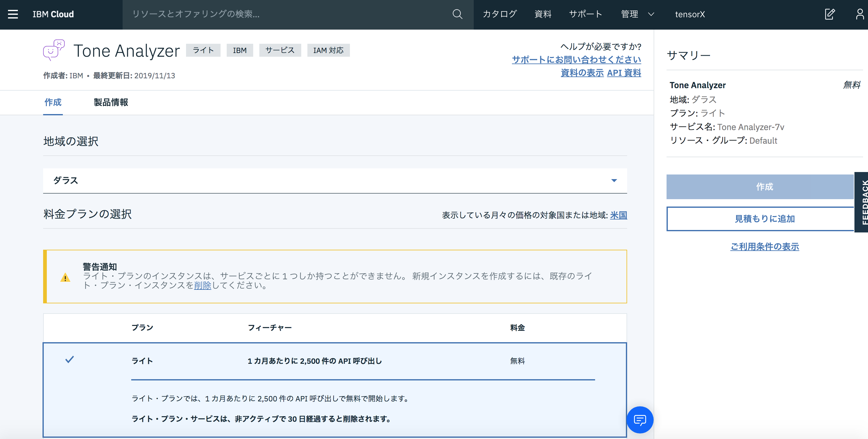Open ご利用条件の表示 link
Screen dimensions: 868x439
coord(765,247)
